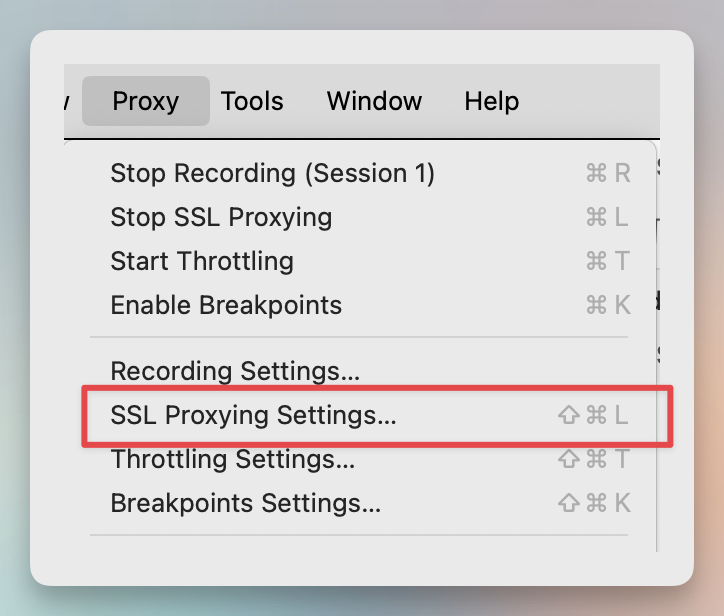Click the ⌘R shortcut beside Stop Recording
The width and height of the screenshot is (724, 616).
pos(608,174)
